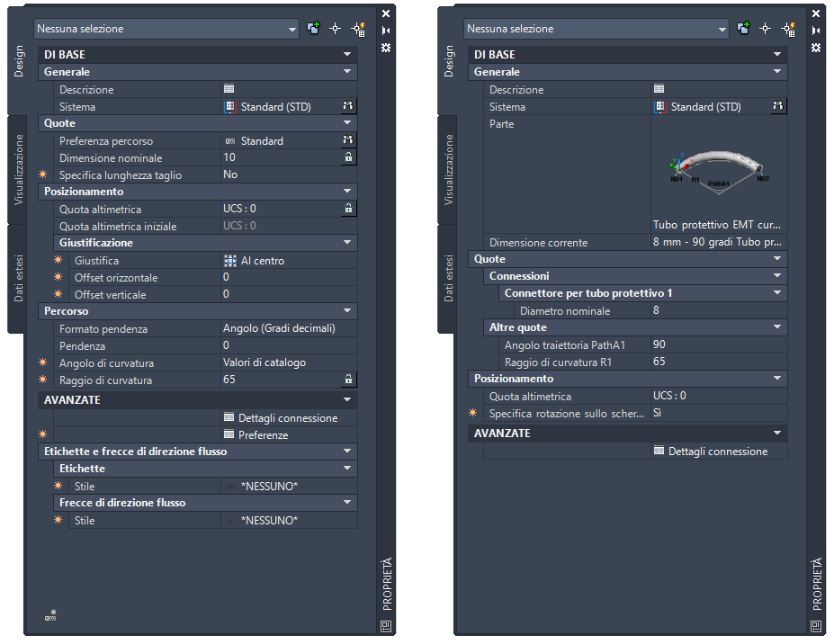The width and height of the screenshot is (834, 644).
Task: Toggle auto-hide on left palette
Action: pos(386,31)
